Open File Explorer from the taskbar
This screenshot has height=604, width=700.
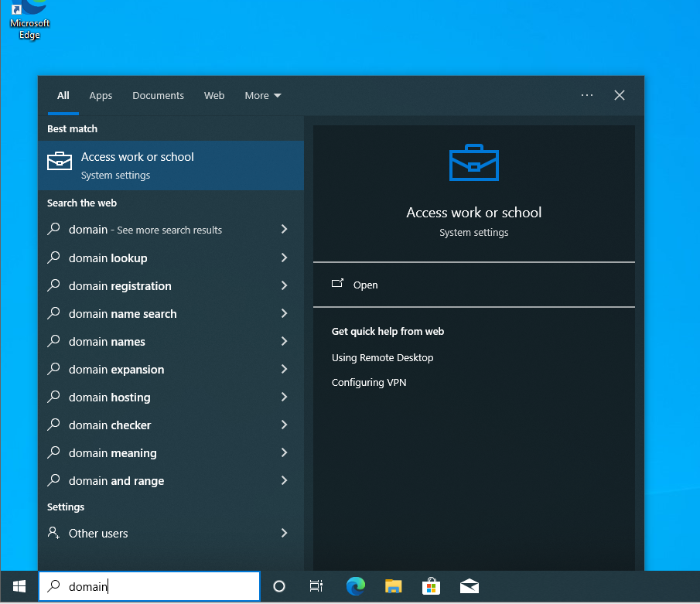coord(393,586)
